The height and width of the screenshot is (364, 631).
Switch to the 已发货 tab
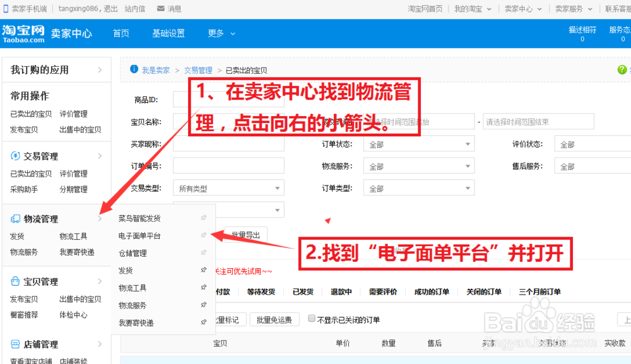point(303,291)
